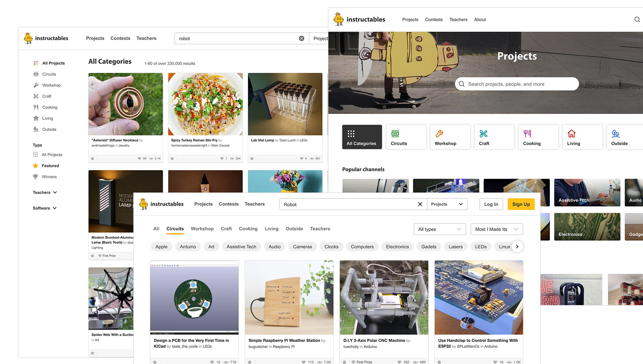
Task: Expand the Software section in the left sidebar
Action: point(45,208)
